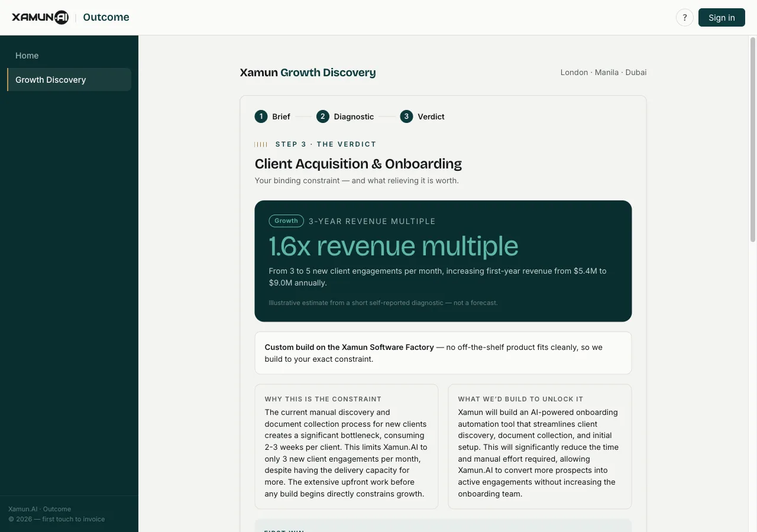Viewport: 757px width, 532px height.
Task: Click the Custom build on Xamun Software Factory card
Action: coord(443,353)
